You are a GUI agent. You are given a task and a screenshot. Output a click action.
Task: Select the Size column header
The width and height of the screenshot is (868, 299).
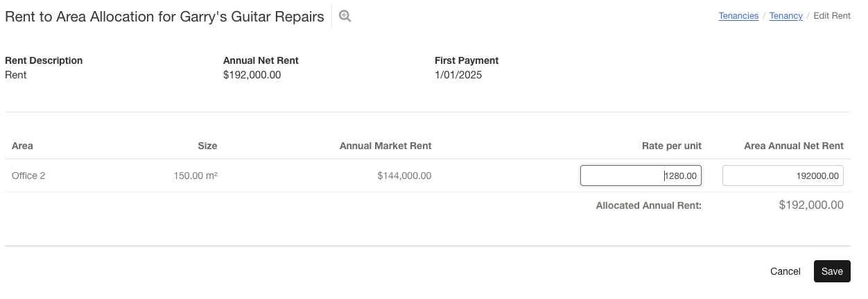coord(207,146)
